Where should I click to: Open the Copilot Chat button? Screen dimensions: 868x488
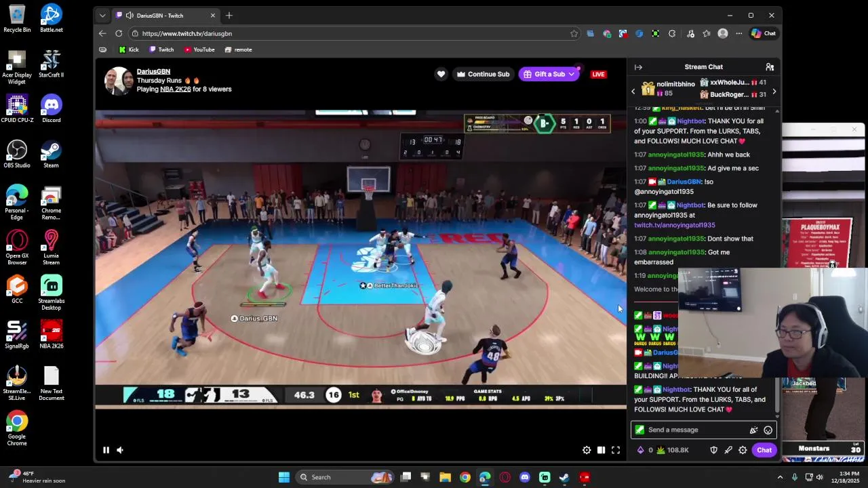coord(764,33)
